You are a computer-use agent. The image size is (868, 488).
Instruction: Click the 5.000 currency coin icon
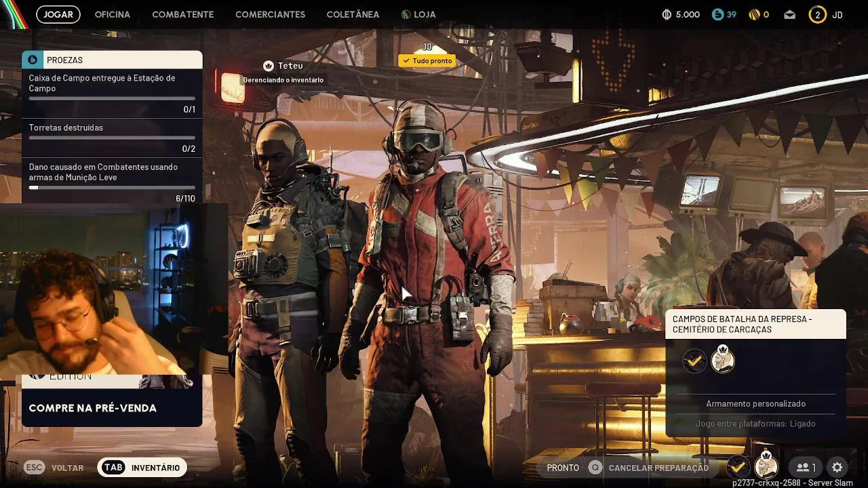[667, 14]
